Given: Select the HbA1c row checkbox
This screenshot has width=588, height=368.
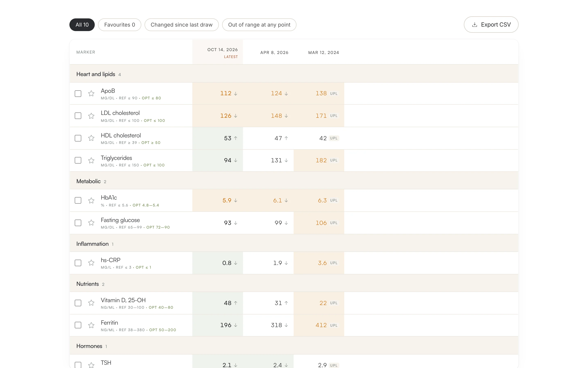Looking at the screenshot, I should click(x=78, y=201).
